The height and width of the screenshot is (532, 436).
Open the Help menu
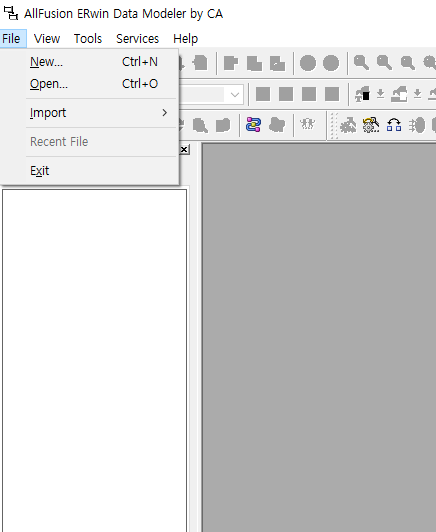click(x=185, y=39)
